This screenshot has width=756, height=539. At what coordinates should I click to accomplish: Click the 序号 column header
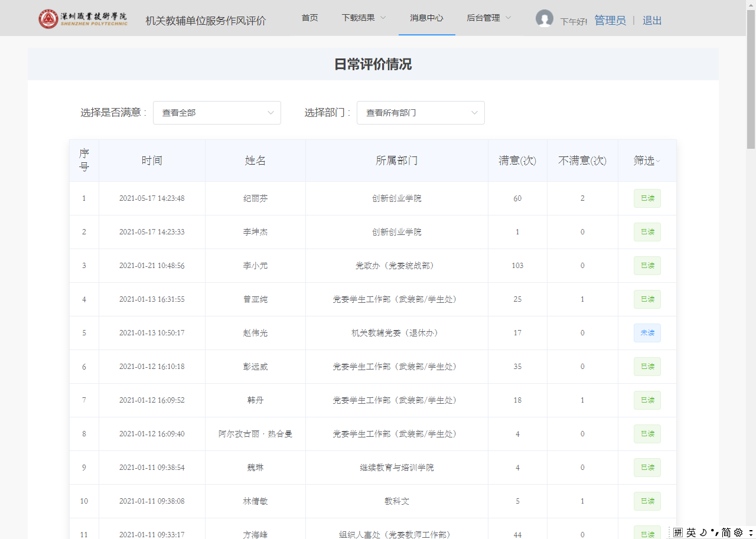coord(84,161)
